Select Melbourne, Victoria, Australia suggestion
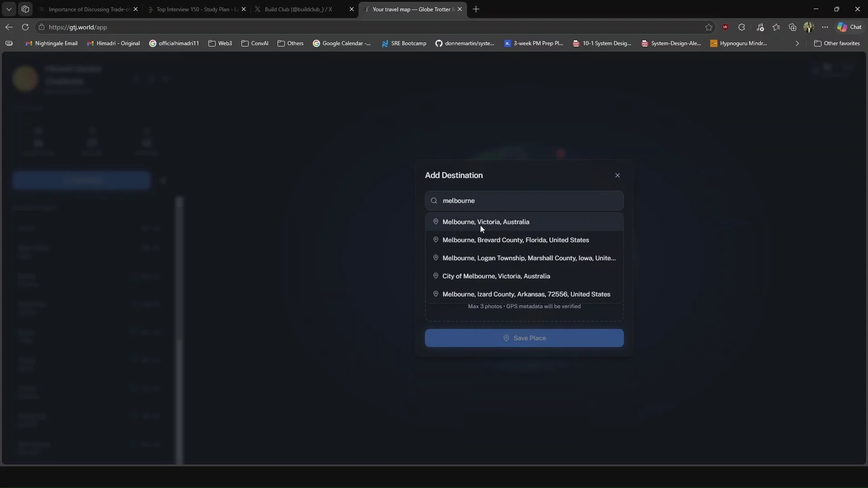Image resolution: width=868 pixels, height=488 pixels. click(x=524, y=222)
